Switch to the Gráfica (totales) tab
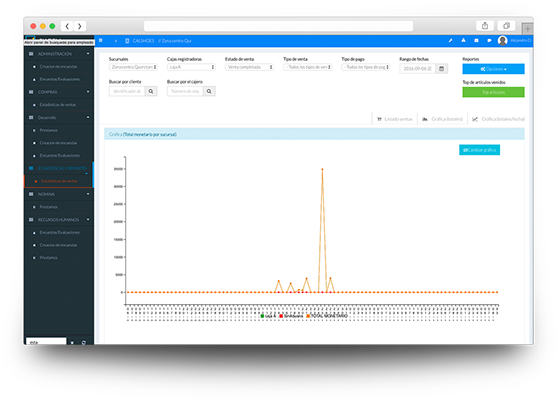The height and width of the screenshot is (402, 557). [x=443, y=119]
